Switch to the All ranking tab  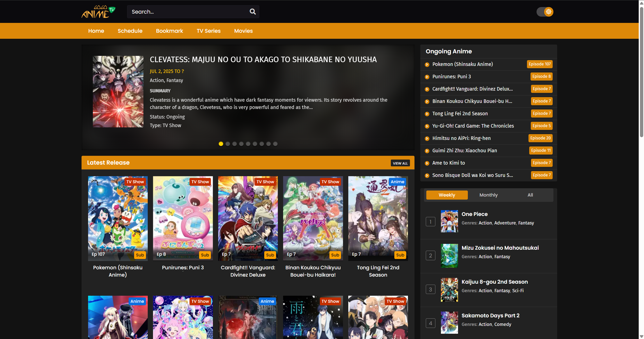coord(530,195)
